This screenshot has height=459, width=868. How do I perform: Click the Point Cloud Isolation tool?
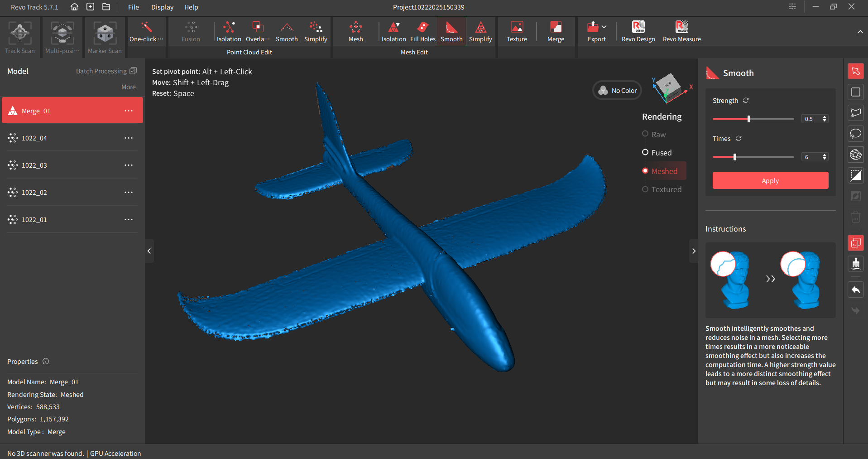229,31
